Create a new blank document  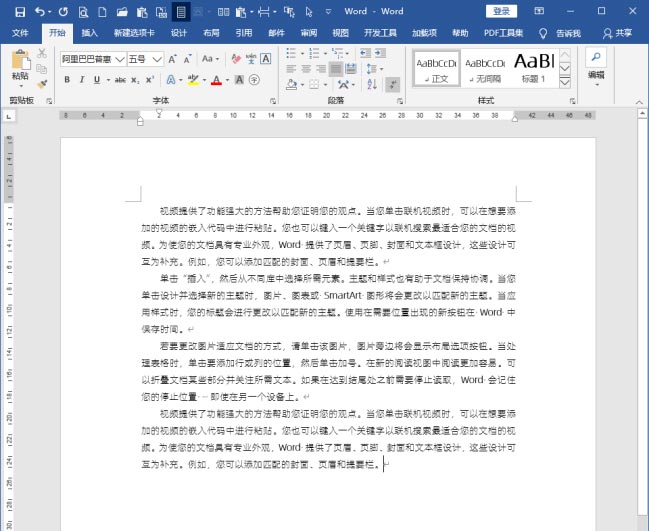coord(102,12)
